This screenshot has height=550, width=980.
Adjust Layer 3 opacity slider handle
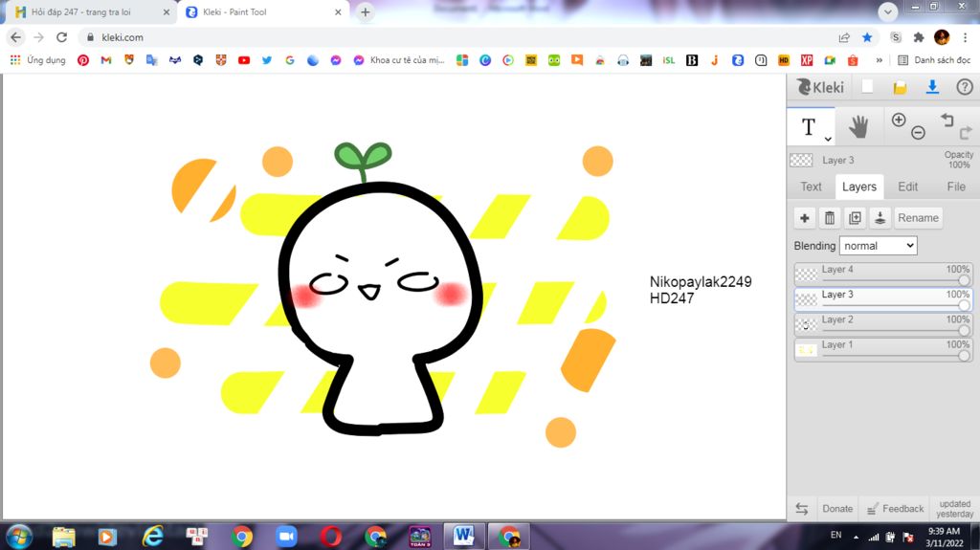964,305
